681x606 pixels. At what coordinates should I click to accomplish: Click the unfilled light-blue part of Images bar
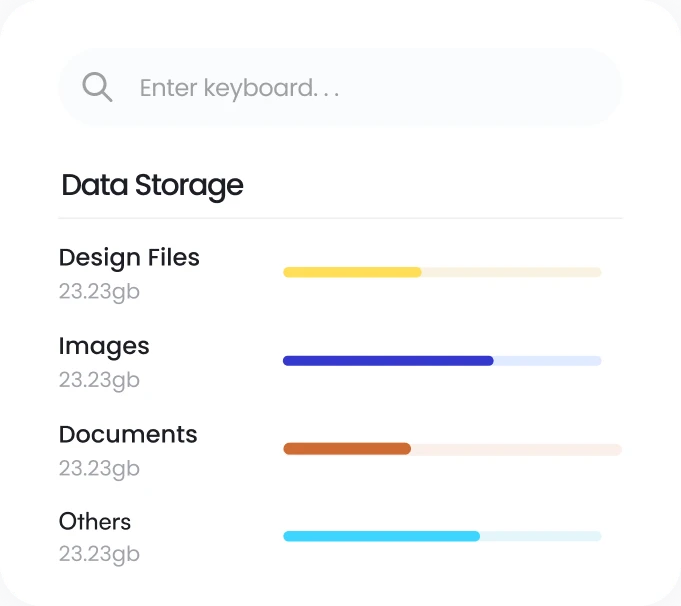pyautogui.click(x=547, y=360)
